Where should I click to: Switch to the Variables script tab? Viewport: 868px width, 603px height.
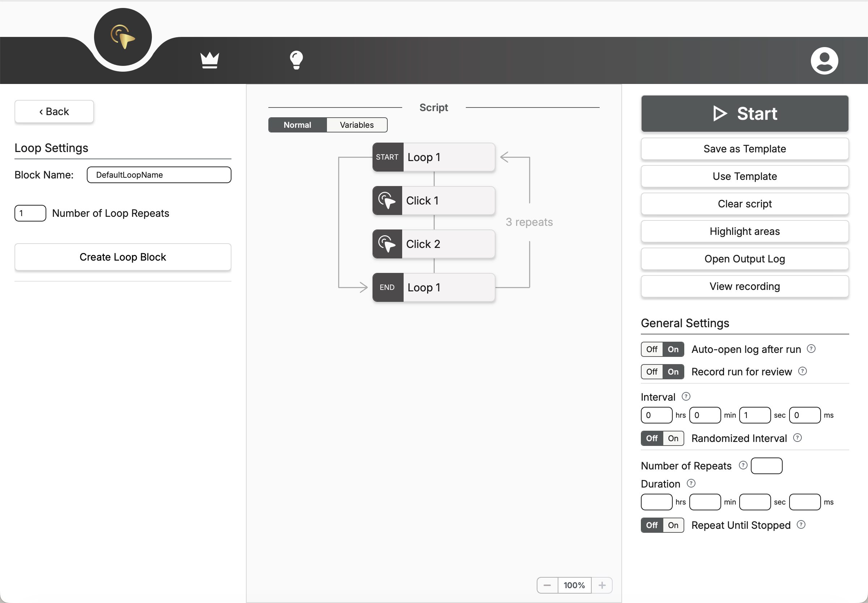pos(357,125)
